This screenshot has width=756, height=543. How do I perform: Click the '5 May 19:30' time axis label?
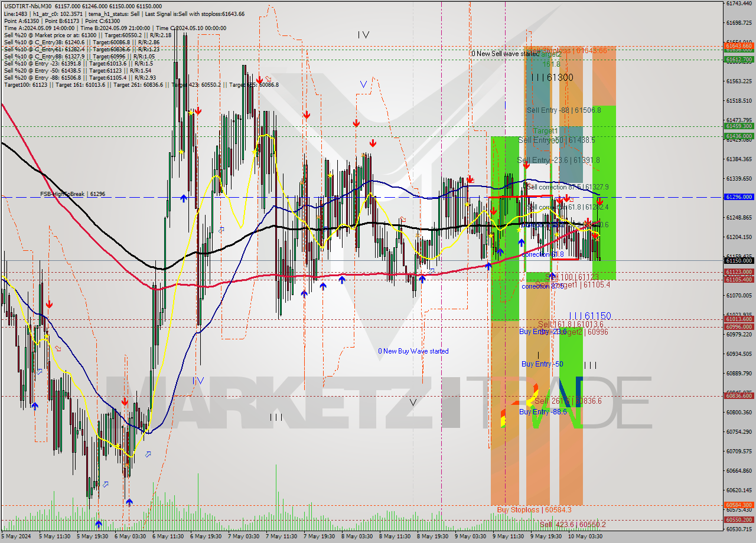pos(92,537)
